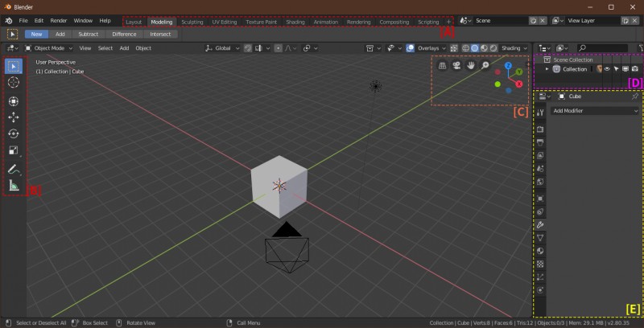Viewport: 644px width, 328px height.
Task: Choose the Transform tool in left toolbar
Action: click(x=14, y=100)
